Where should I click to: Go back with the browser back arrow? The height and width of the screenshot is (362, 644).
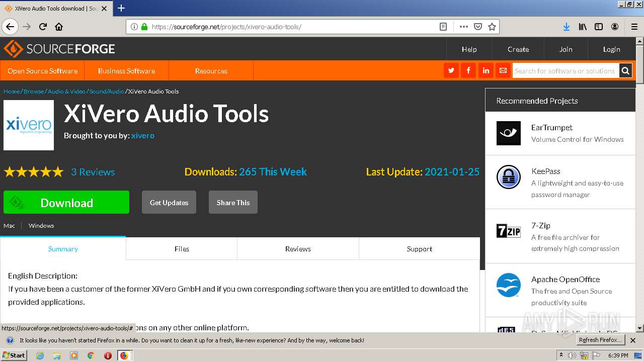click(x=10, y=27)
